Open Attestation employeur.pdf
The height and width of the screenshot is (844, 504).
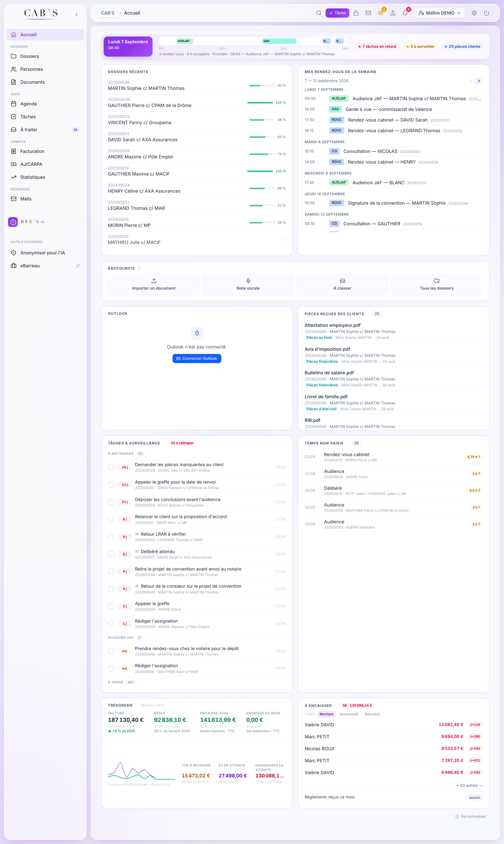coord(332,325)
